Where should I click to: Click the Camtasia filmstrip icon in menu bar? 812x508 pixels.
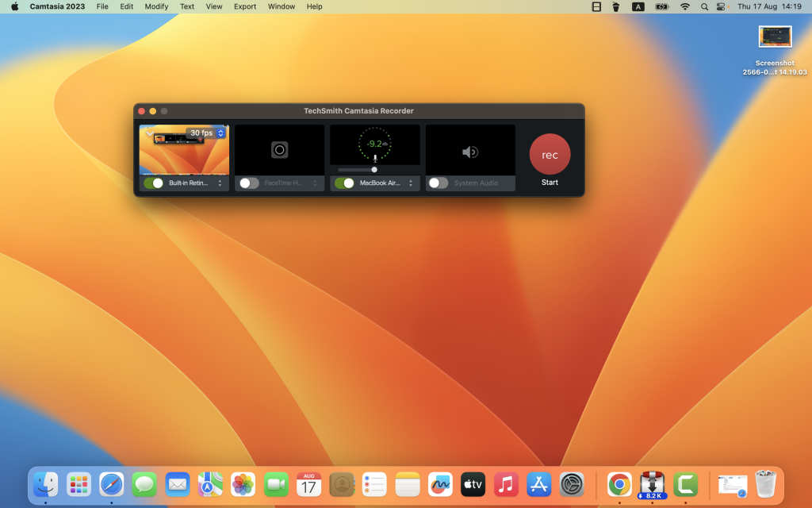click(596, 6)
